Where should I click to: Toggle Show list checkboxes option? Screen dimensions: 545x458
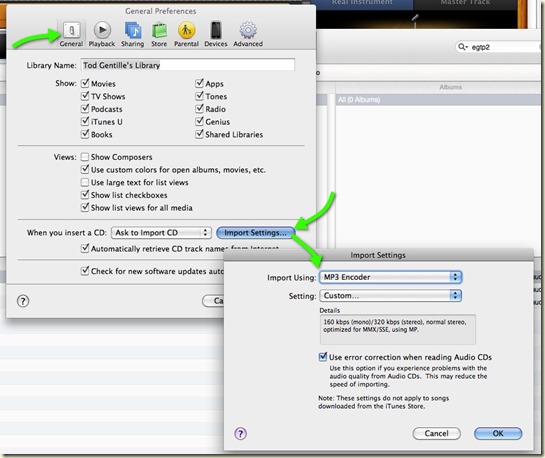point(85,195)
